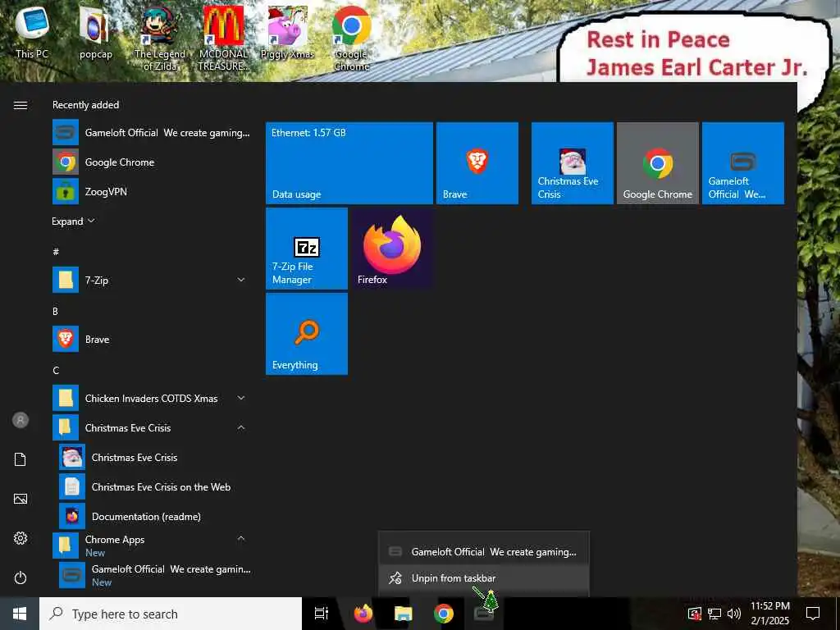Open the Action Center notifications icon
This screenshot has width=840, height=630.
click(813, 614)
